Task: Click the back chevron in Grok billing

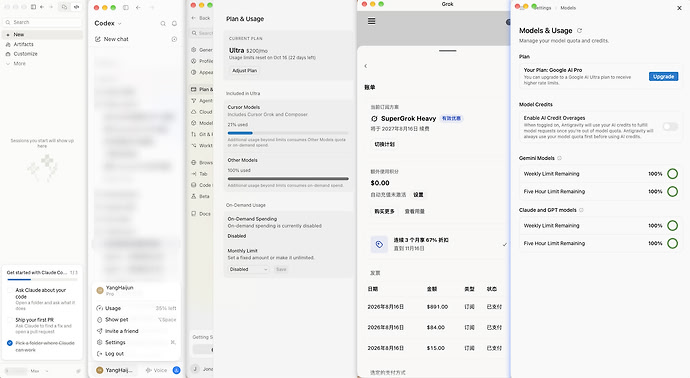Action: [365, 66]
